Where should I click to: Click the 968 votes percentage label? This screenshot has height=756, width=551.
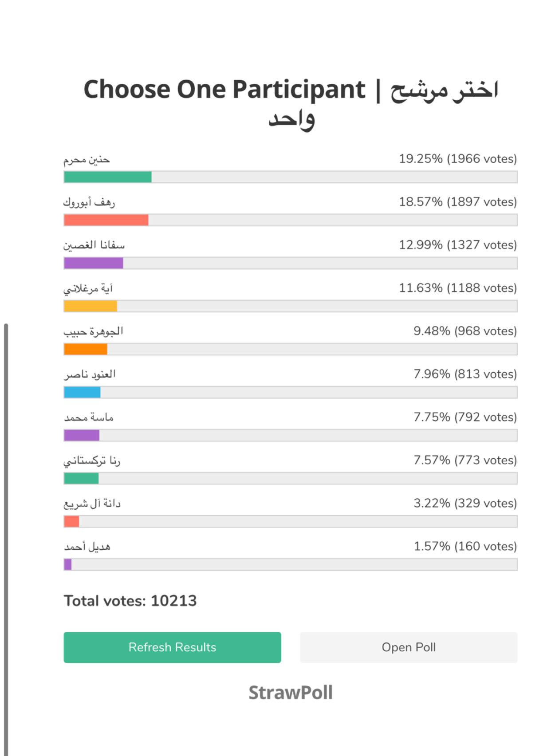[x=465, y=331]
